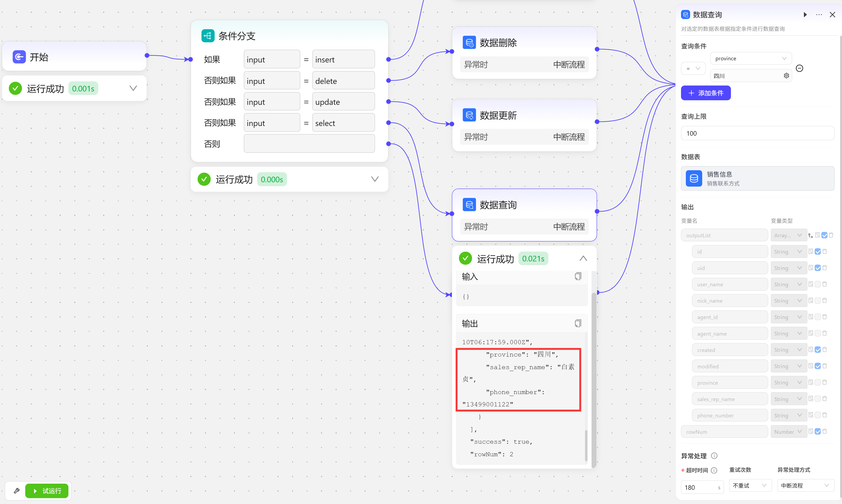Click the 查询上限 input showing 100
The image size is (842, 504).
[757, 133]
